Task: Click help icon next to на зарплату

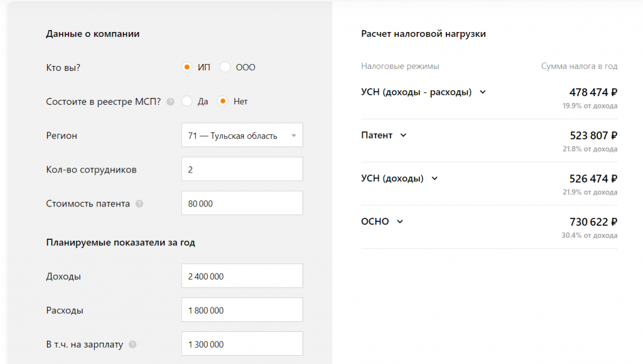Action: pos(132,345)
